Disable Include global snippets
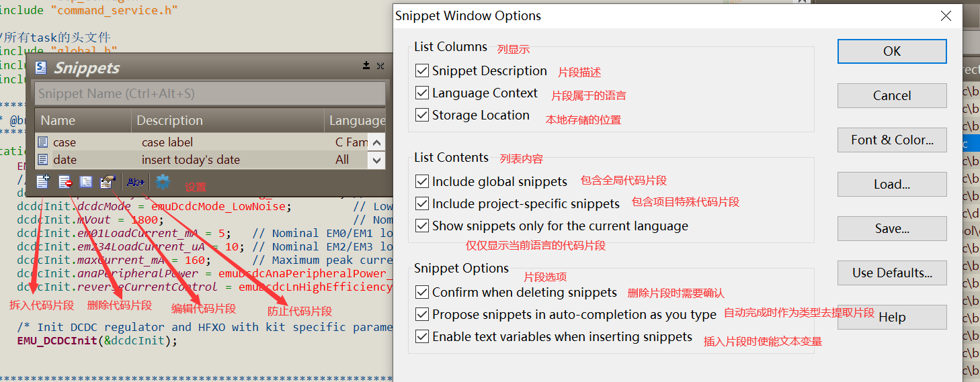This screenshot has height=382, width=980. coord(422,181)
